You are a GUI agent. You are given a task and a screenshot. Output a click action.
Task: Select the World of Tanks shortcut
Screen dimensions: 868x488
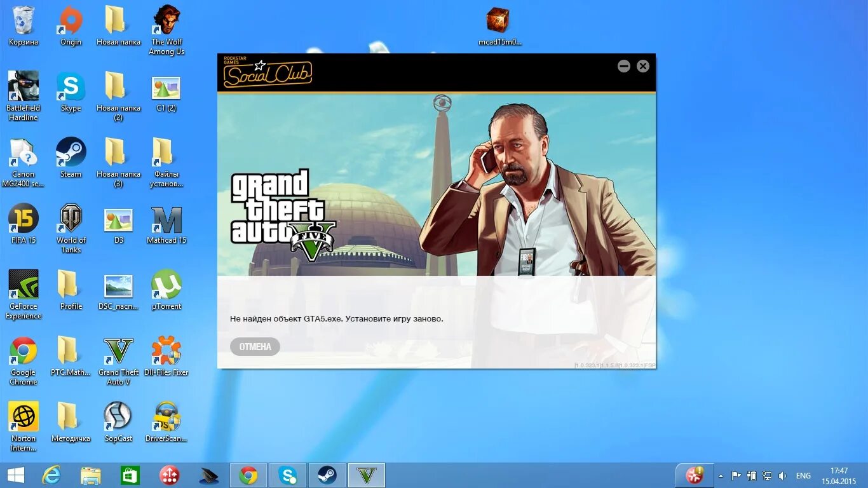[71, 229]
